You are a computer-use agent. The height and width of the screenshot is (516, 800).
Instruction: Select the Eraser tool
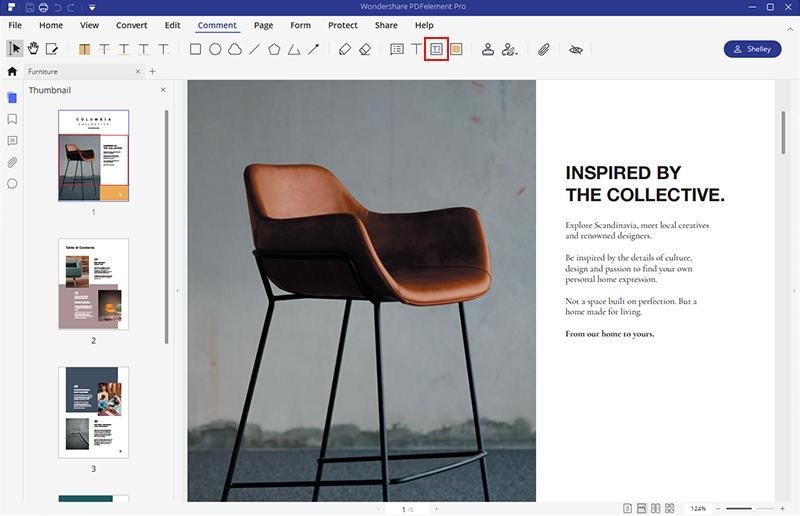pyautogui.click(x=365, y=49)
